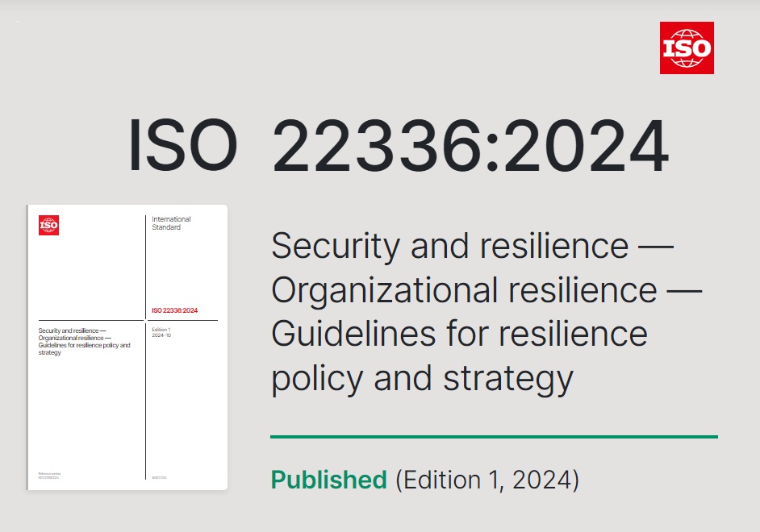Click the word ISO in the heading
This screenshot has width=760, height=532.
point(182,145)
